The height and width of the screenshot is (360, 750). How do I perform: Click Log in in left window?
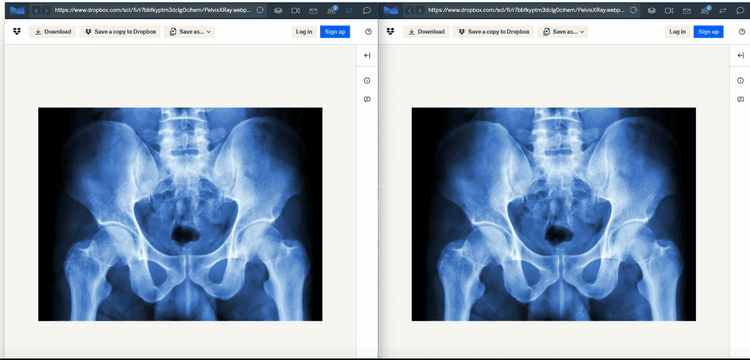coord(304,32)
